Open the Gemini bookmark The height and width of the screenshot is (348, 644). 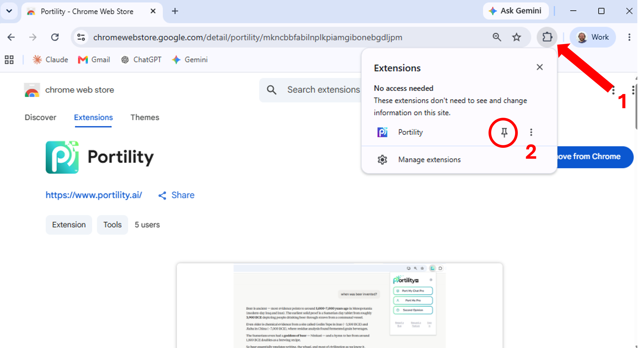(x=190, y=60)
